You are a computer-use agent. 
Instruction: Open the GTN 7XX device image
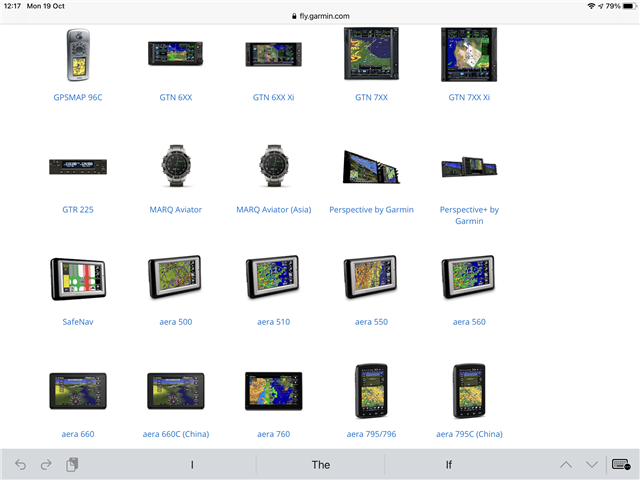coord(371,53)
